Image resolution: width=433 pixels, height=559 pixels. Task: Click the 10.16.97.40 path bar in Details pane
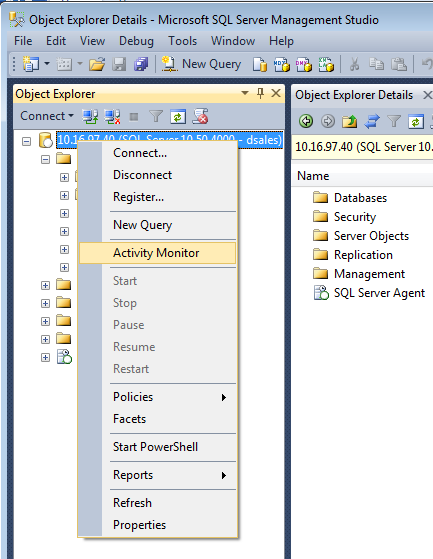pyautogui.click(x=363, y=147)
